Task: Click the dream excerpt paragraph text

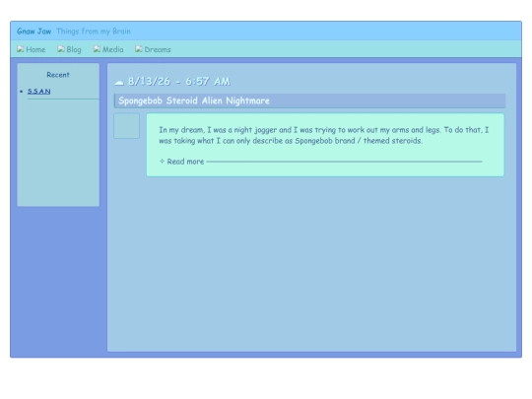Action: click(x=324, y=135)
